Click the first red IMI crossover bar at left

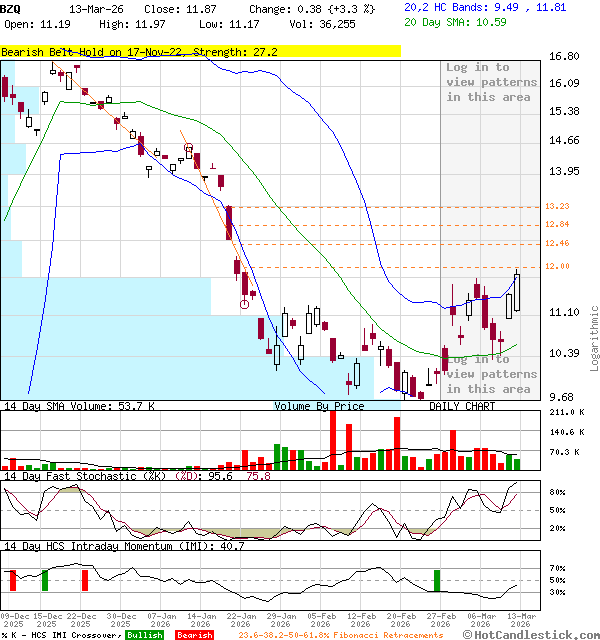point(11,580)
